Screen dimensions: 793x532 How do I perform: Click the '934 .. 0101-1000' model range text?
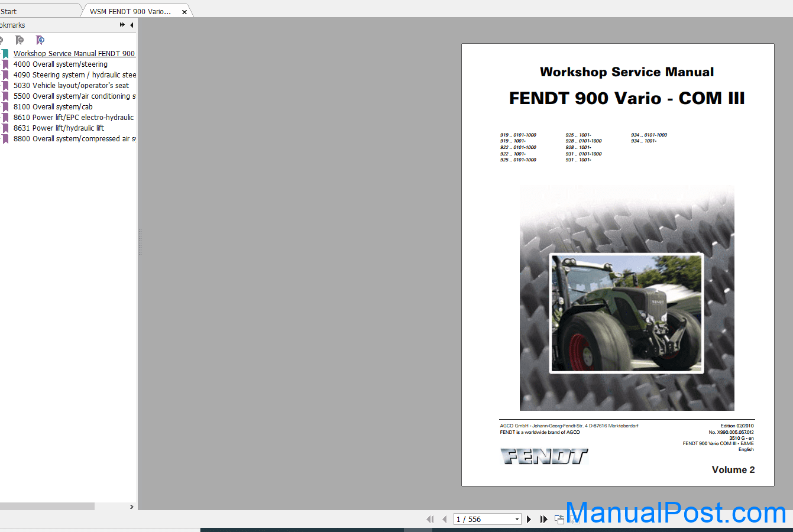click(649, 135)
